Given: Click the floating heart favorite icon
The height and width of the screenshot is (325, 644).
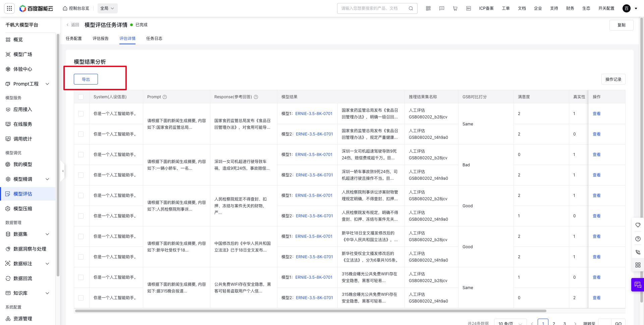Looking at the screenshot, I should 638,225.
